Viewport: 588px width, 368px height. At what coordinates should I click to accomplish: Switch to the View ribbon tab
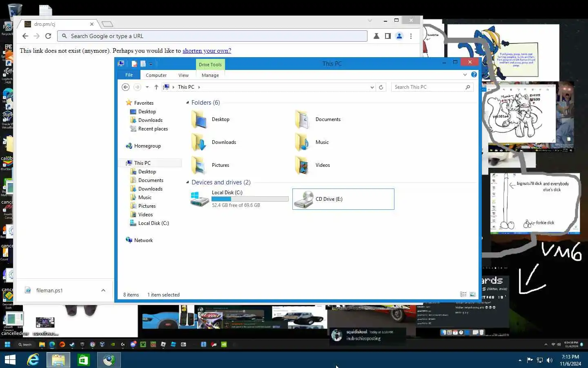(183, 75)
